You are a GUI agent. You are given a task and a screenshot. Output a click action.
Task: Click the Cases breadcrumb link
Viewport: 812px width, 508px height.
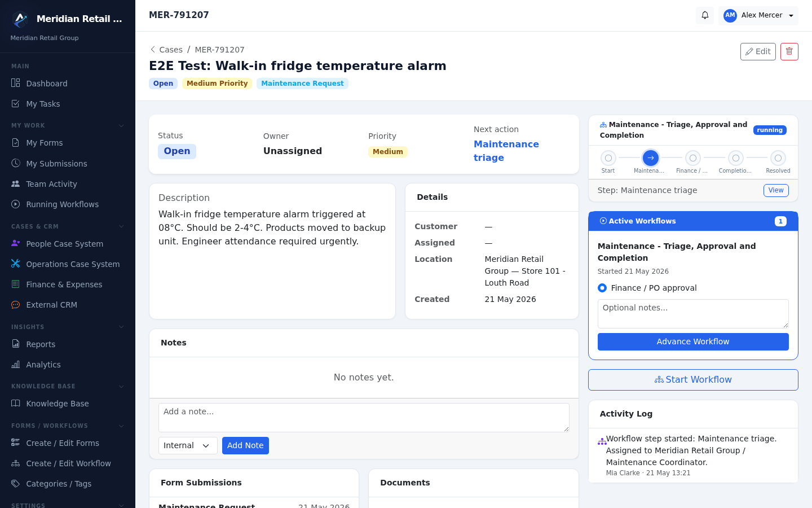(x=171, y=50)
